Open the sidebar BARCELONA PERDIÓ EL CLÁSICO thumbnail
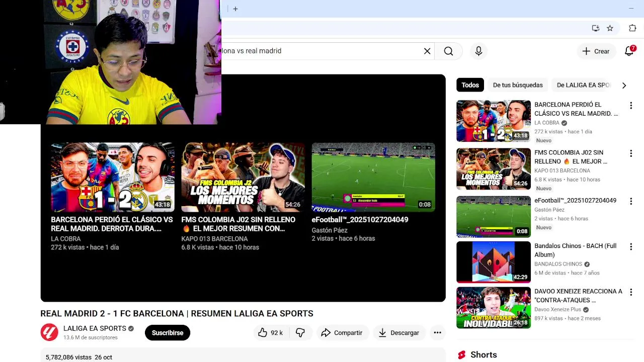The height and width of the screenshot is (362, 644). pos(494,121)
